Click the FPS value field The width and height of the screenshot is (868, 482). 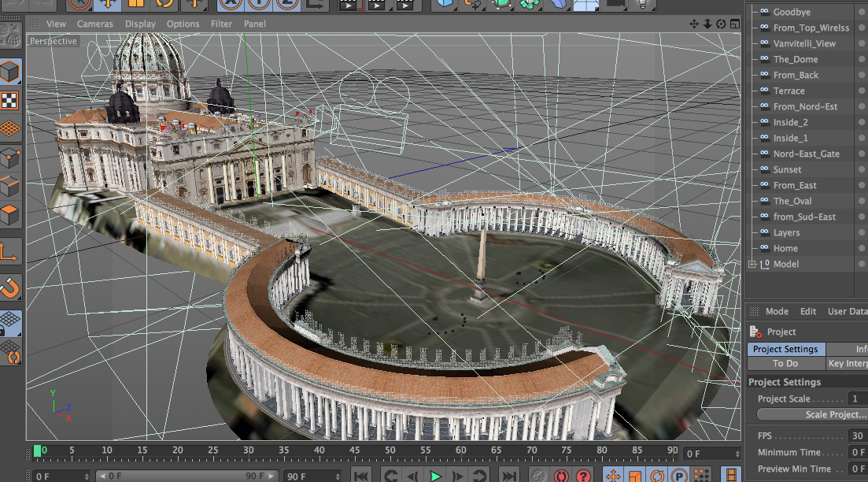tap(858, 436)
